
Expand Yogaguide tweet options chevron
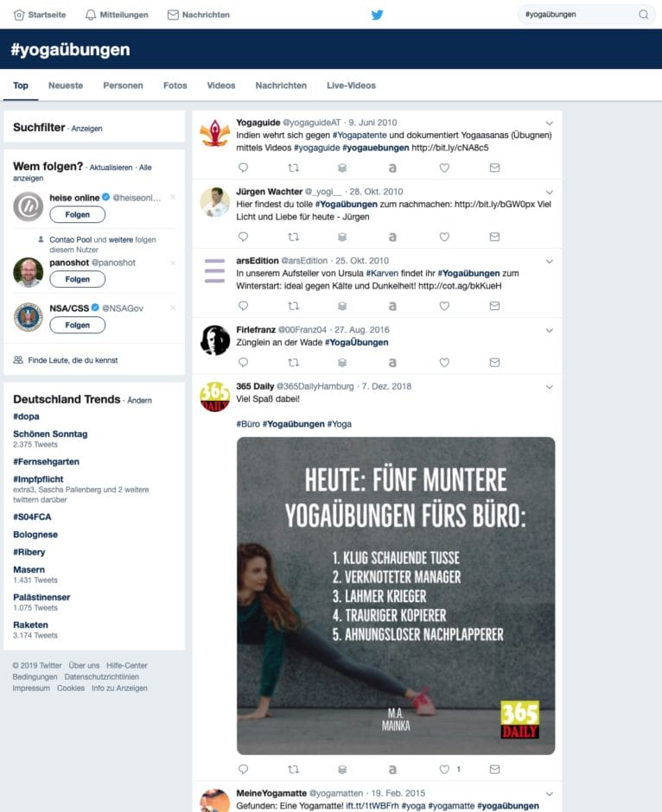click(549, 123)
